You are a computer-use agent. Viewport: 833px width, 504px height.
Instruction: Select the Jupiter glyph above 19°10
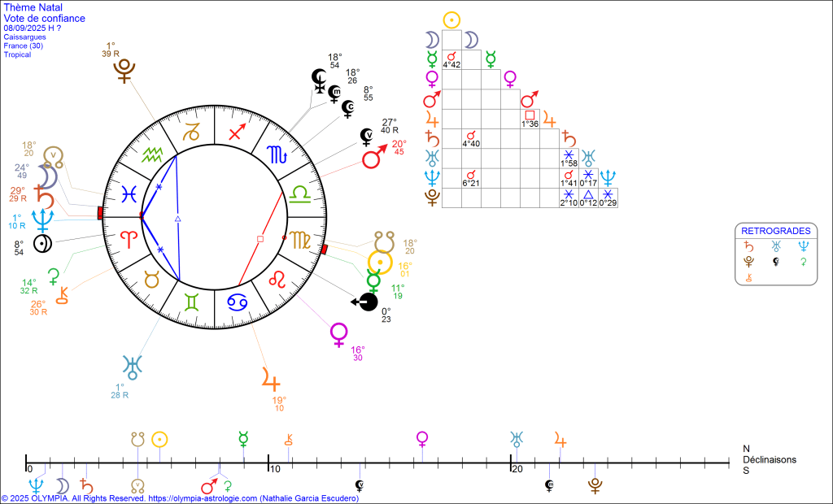tap(269, 379)
